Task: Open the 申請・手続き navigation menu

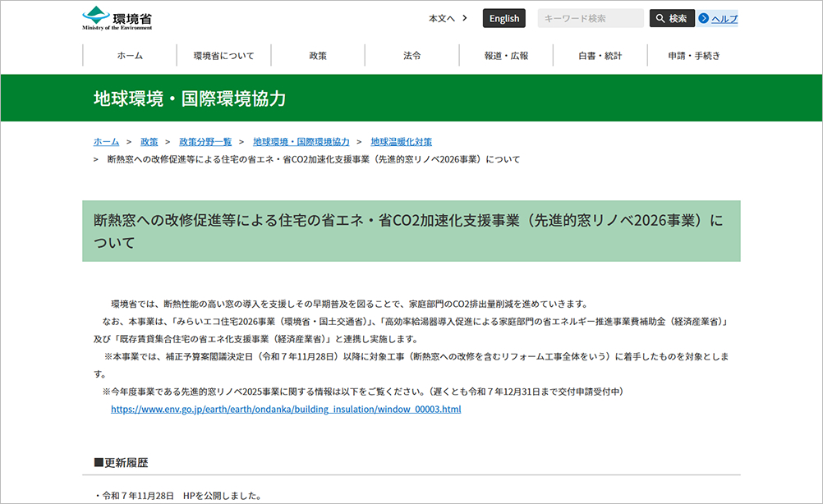Action: [694, 55]
